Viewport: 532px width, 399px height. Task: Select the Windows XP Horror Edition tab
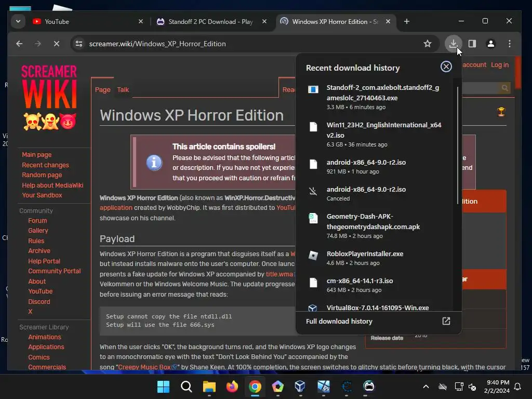(336, 21)
